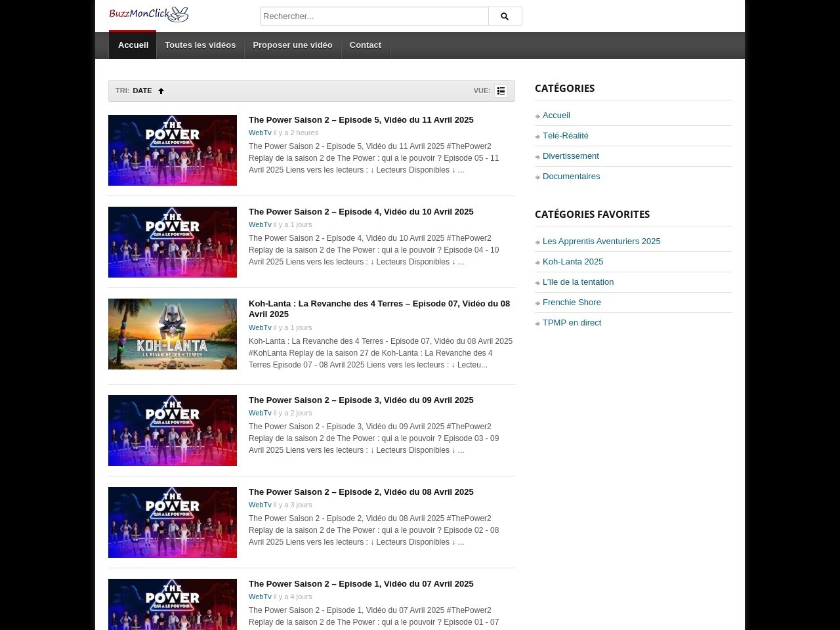Screen dimensions: 840x630
Task: Open title The Power Saison 2 – Episode 4
Action: tap(361, 212)
